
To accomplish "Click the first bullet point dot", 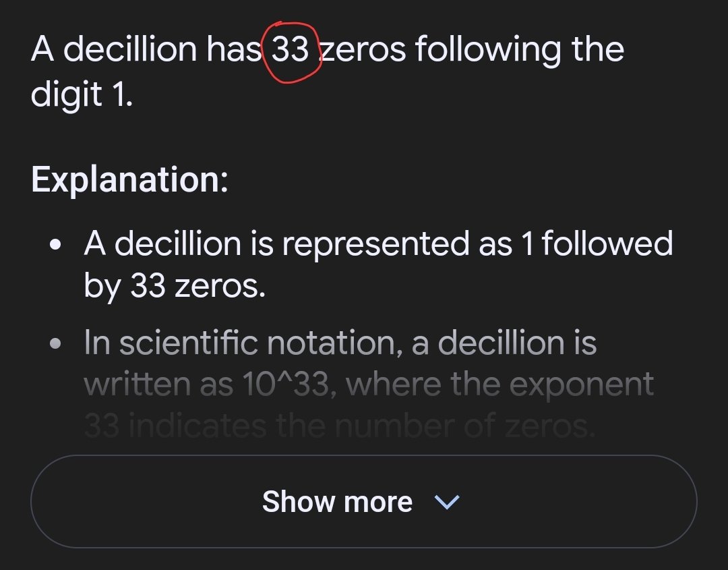I will click(59, 244).
